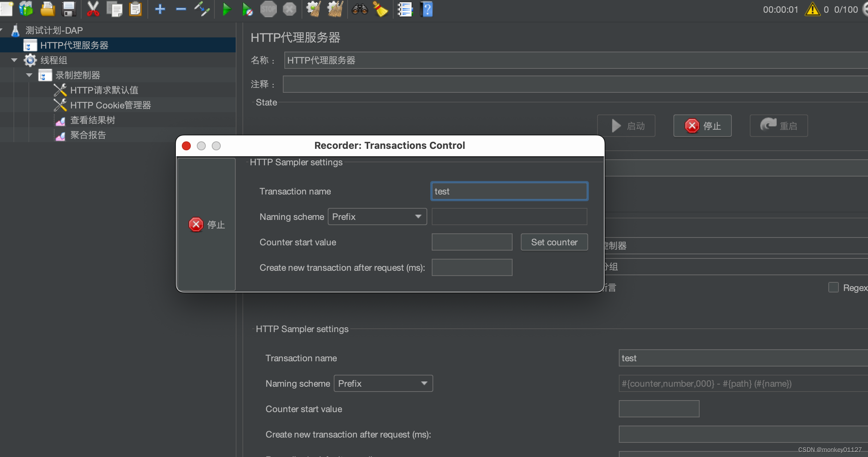Open search with binoculars icon

click(x=360, y=9)
